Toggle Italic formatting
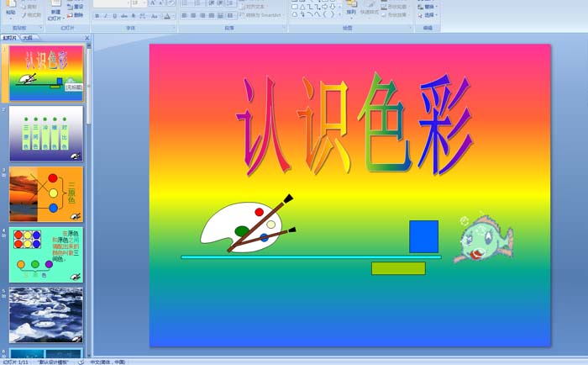This screenshot has height=365, width=588. tap(106, 16)
